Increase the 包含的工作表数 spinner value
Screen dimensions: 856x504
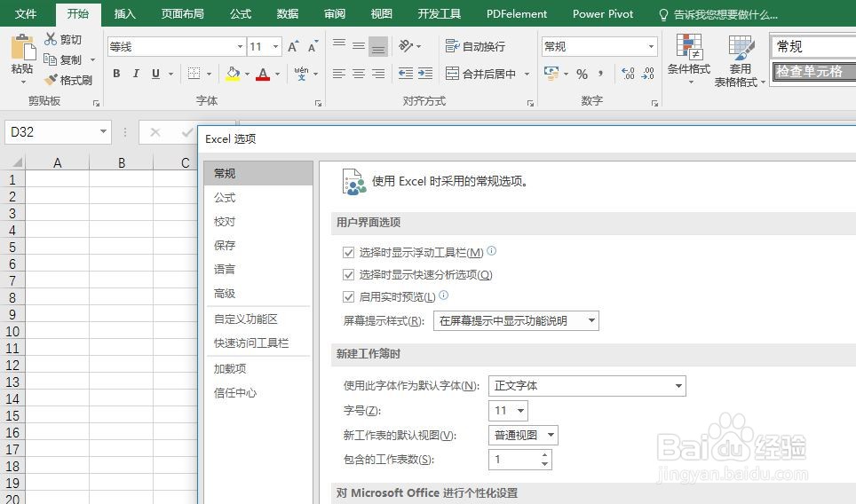click(x=544, y=454)
